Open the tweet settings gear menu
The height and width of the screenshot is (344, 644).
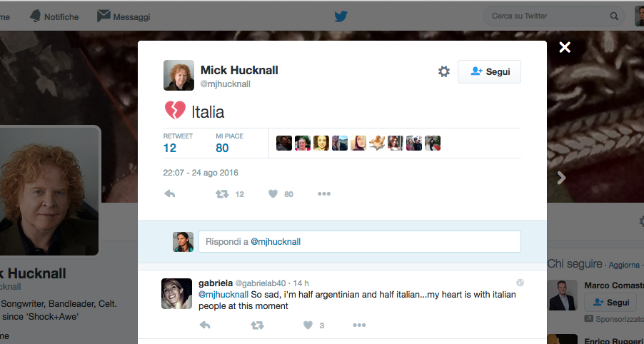click(x=443, y=71)
